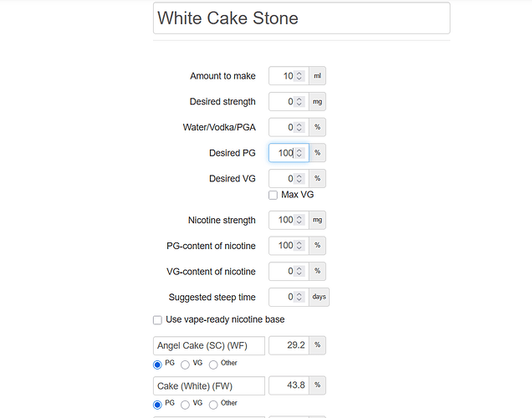Click the Amount to make input
Screen dimensions: 532x418
click(x=283, y=76)
